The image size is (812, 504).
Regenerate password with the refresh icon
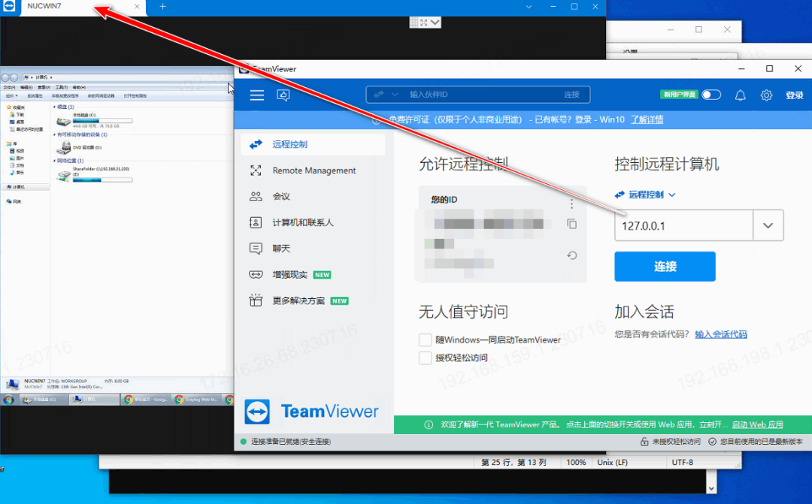(x=571, y=255)
